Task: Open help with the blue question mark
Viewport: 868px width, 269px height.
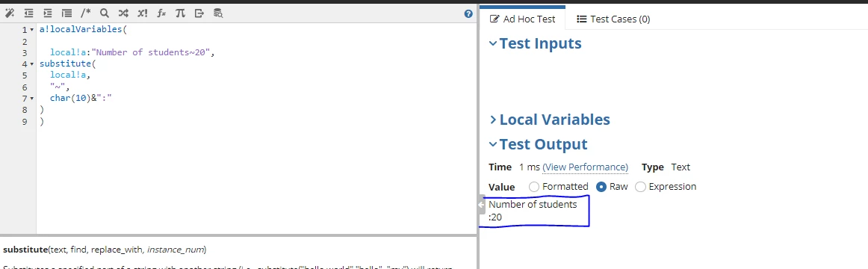Action: click(468, 14)
